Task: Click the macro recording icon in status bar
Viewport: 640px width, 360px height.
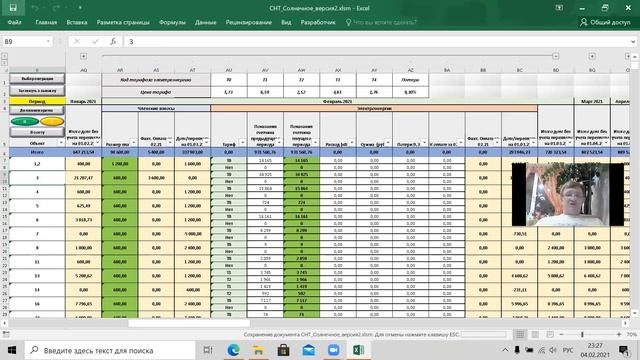Action: click(x=6, y=334)
